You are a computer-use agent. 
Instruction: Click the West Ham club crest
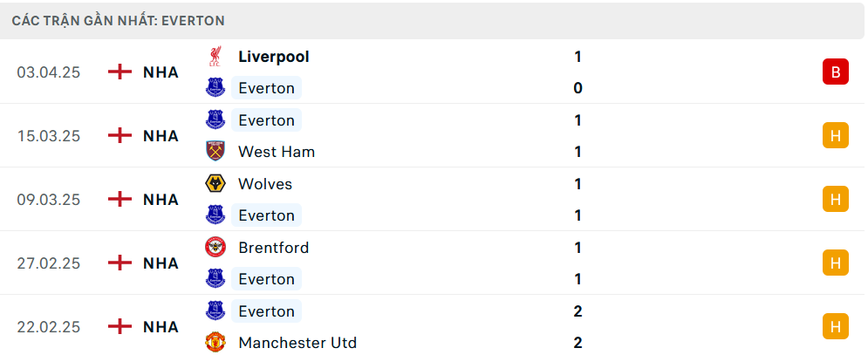click(215, 152)
